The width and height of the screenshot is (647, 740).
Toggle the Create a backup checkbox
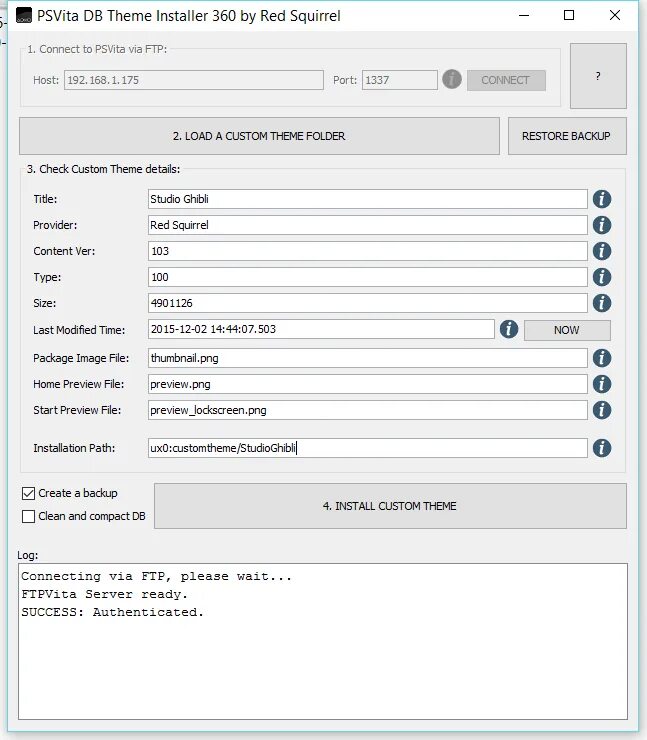tap(28, 494)
